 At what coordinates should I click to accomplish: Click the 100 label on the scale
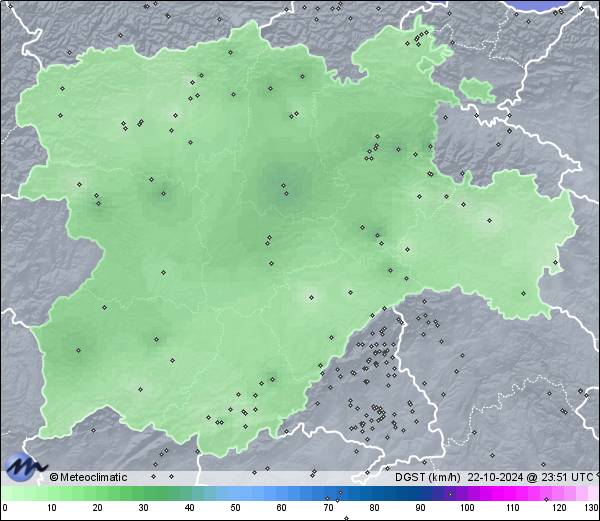click(467, 508)
